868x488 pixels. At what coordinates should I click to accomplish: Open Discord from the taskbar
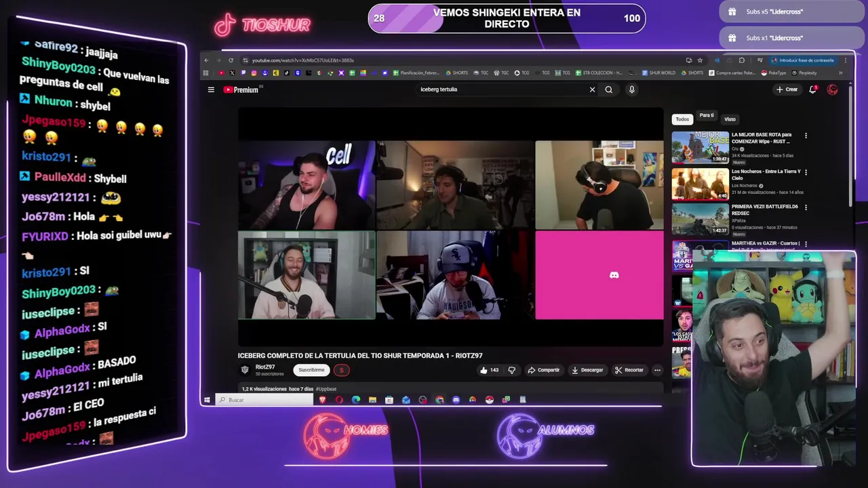456,400
